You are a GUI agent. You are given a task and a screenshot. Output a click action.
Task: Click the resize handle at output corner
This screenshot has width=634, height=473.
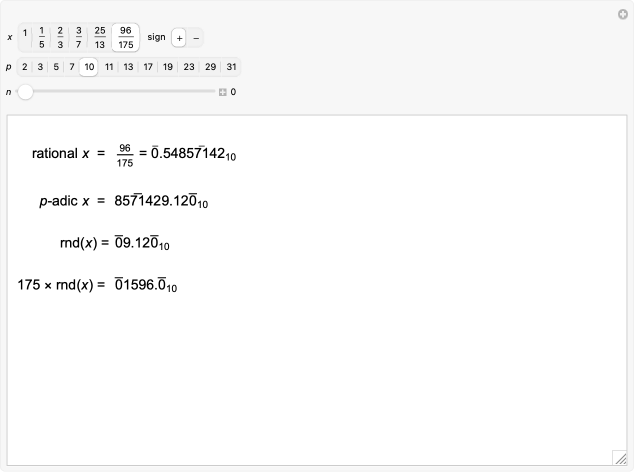pyautogui.click(x=620, y=458)
